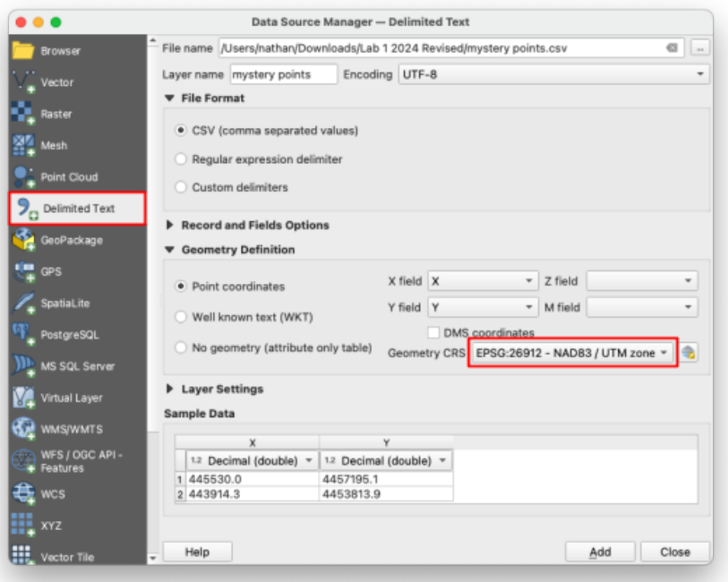Change Y column Decimal (double) type
This screenshot has width=728, height=582.
click(x=386, y=460)
